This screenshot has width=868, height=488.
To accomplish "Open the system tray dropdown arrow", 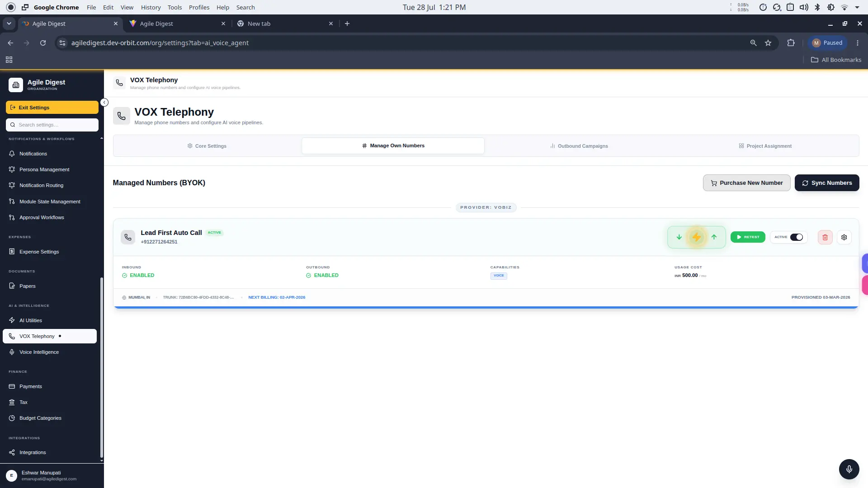I will point(857,7).
